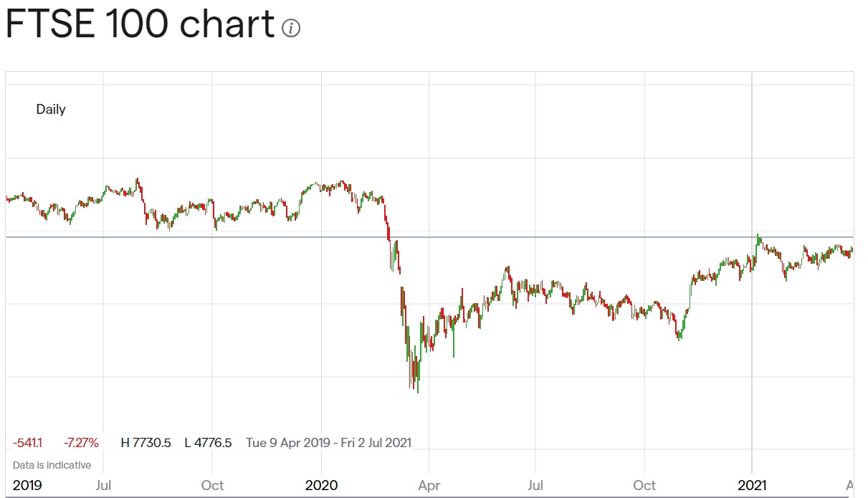Click the Oct label just before 2021
The image size is (868, 498).
coord(644,486)
